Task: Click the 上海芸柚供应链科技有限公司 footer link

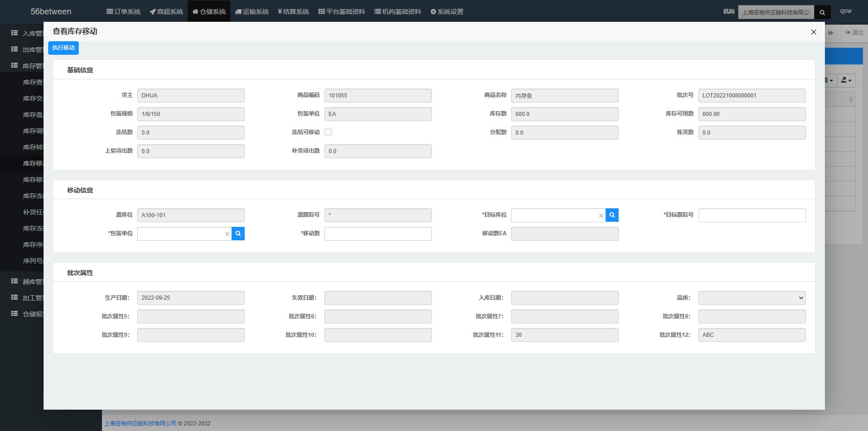Action: pyautogui.click(x=140, y=424)
